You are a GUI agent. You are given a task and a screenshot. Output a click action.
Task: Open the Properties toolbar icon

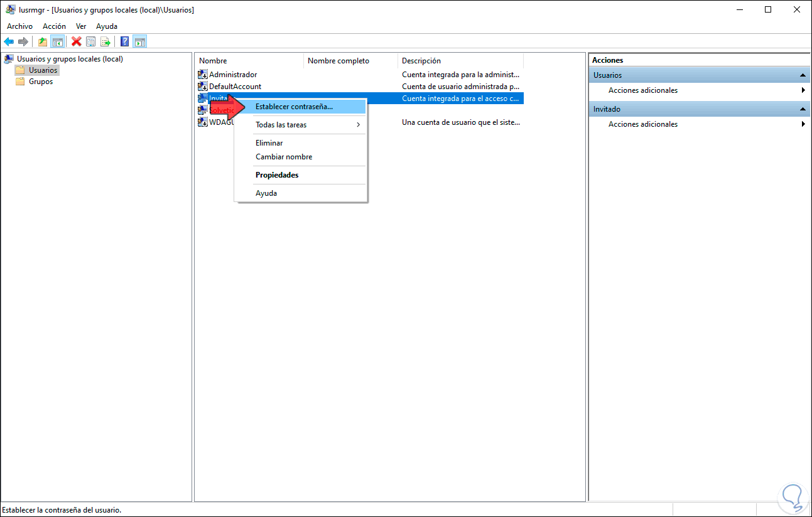[x=90, y=41]
